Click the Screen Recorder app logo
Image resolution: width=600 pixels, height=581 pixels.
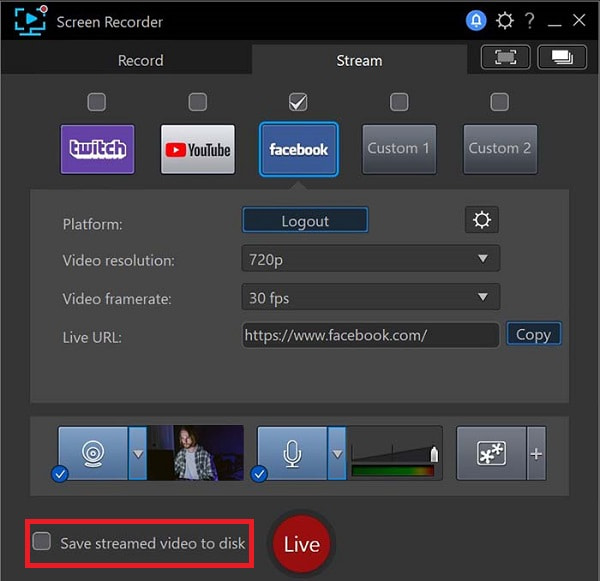[31, 21]
